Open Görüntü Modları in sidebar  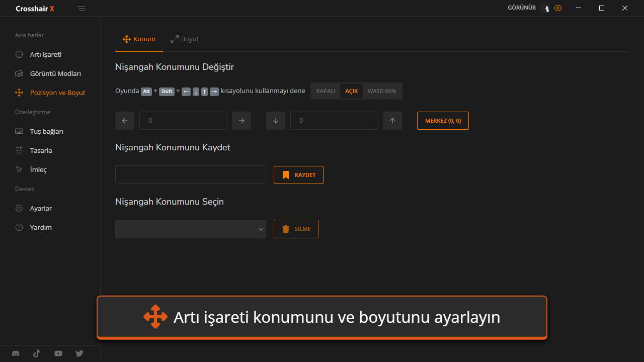click(x=55, y=73)
